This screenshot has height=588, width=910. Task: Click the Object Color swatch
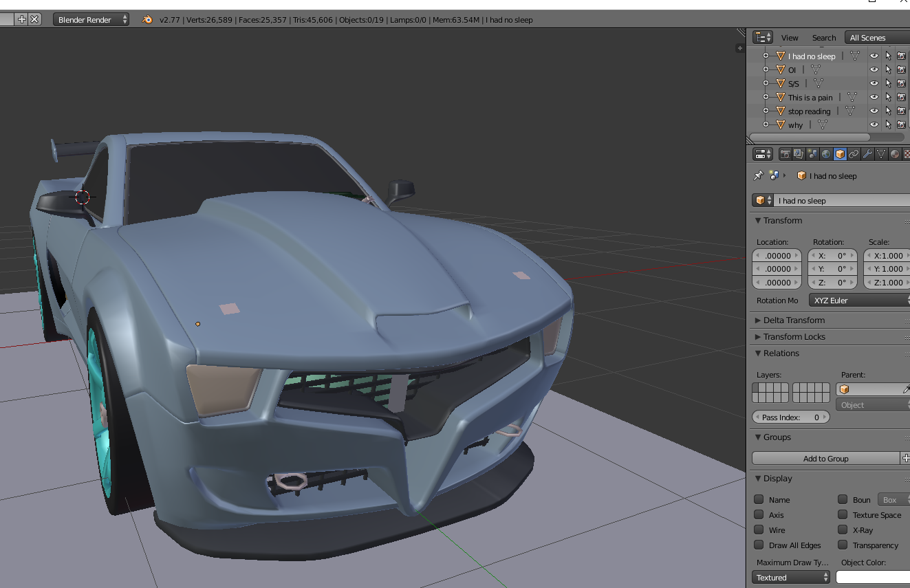tap(873, 578)
